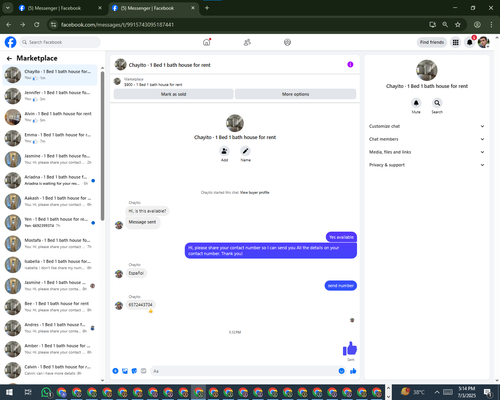This screenshot has height=400, width=500.
Task: Edit the chat name pencil icon
Action: click(245, 151)
